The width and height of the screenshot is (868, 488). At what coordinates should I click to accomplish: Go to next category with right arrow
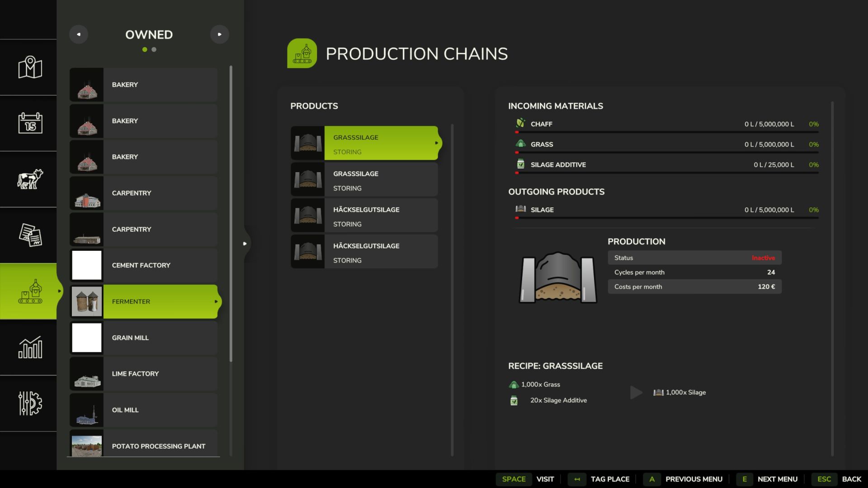pos(220,34)
